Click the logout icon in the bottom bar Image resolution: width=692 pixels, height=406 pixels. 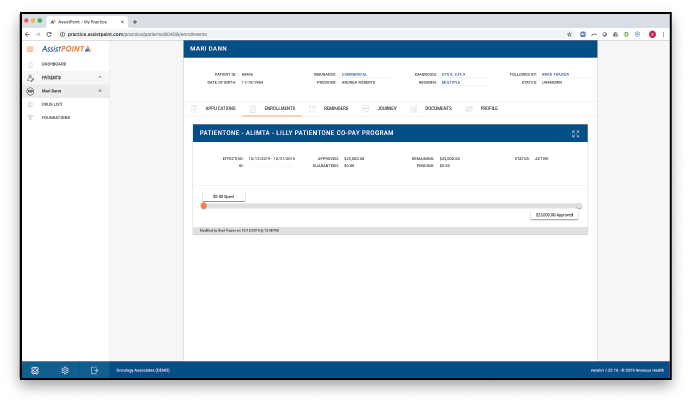point(94,370)
